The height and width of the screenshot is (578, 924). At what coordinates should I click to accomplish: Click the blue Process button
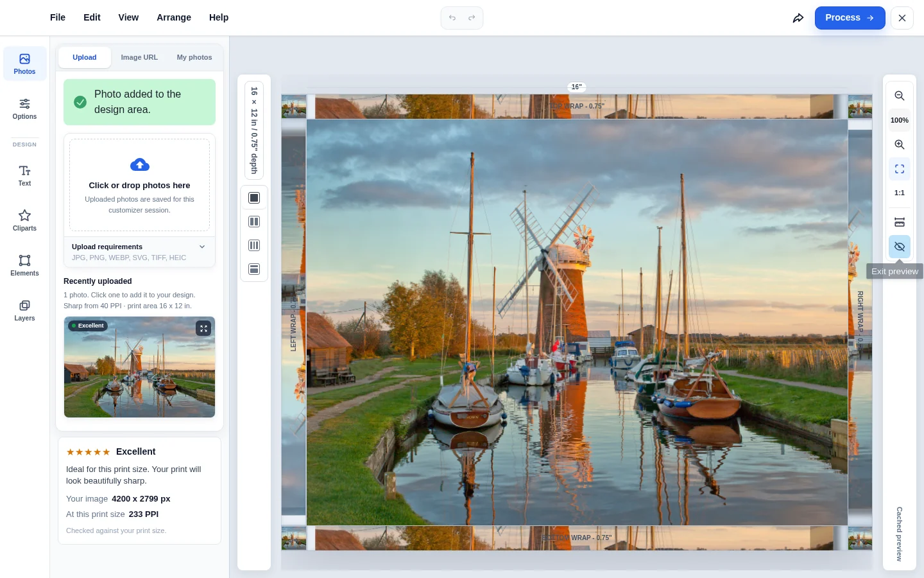pos(850,18)
